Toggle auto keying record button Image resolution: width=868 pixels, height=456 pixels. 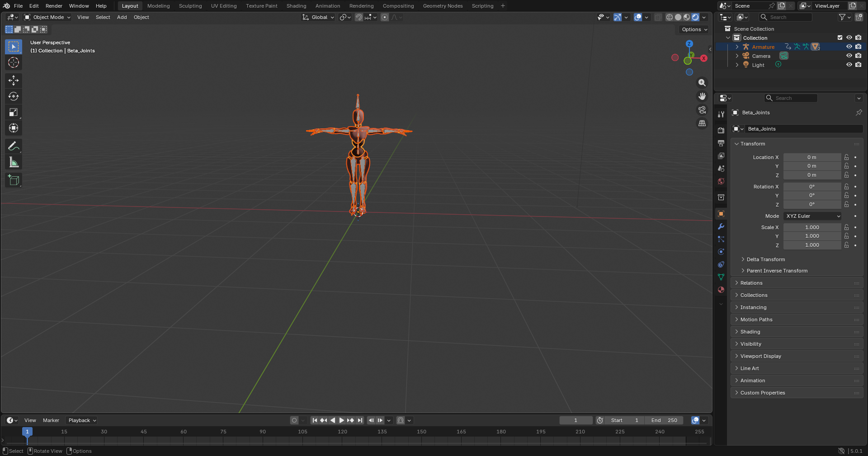click(294, 420)
